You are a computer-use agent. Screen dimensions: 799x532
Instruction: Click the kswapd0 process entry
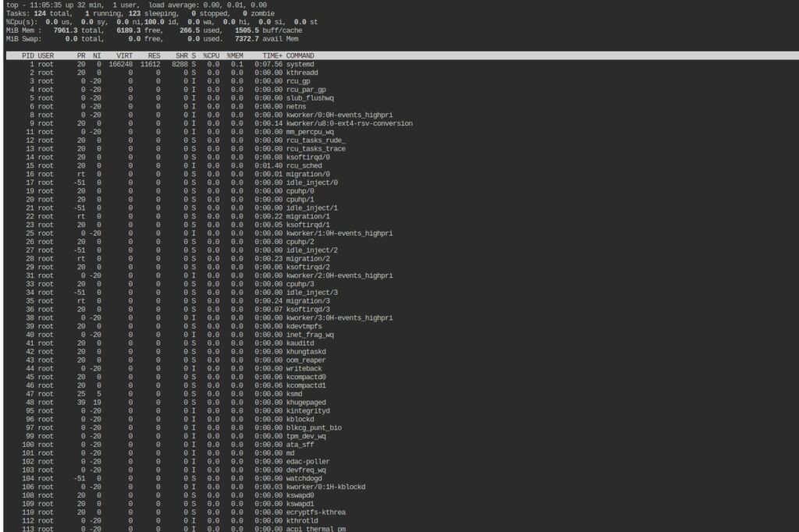coord(300,495)
